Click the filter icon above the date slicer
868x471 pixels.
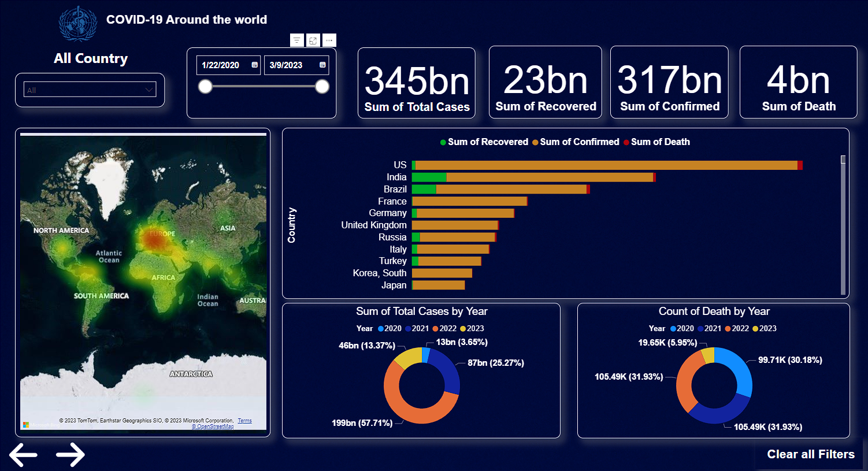(x=296, y=40)
